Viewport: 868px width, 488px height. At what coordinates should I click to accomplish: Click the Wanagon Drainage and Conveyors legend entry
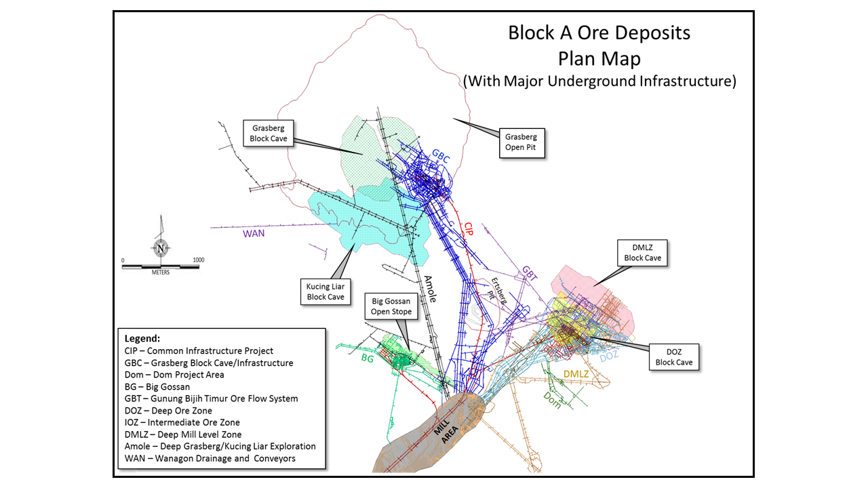tap(210, 458)
